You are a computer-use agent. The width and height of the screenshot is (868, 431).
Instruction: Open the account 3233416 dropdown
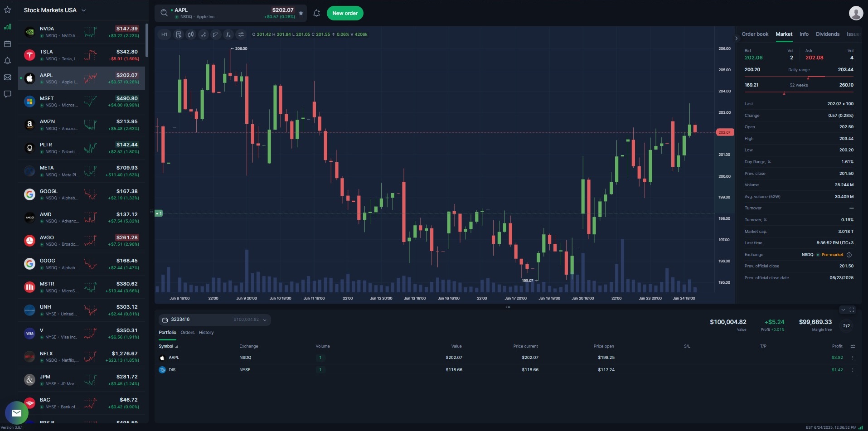(x=265, y=320)
